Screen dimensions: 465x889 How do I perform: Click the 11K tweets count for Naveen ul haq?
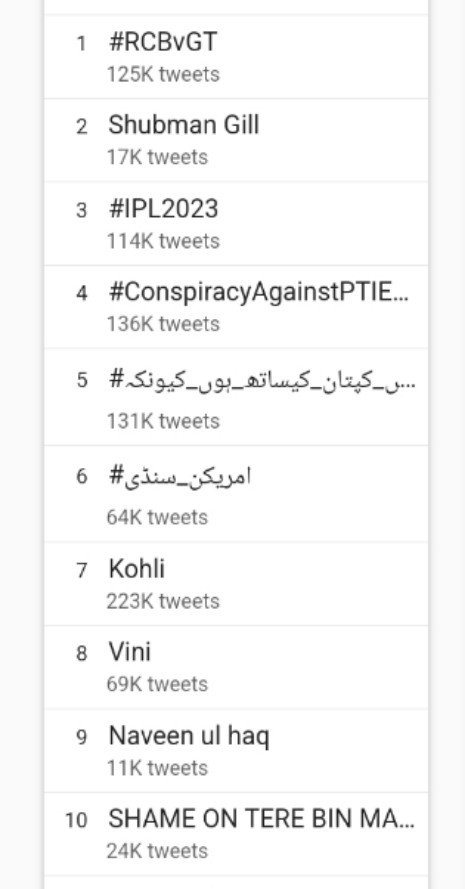(x=158, y=768)
